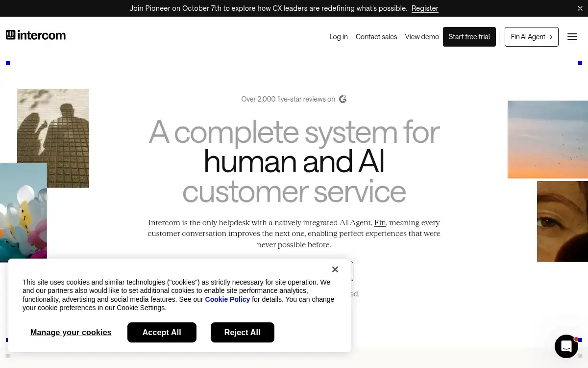588x368 pixels.
Task: Click the 'human and AI' headline text
Action: coord(294,161)
